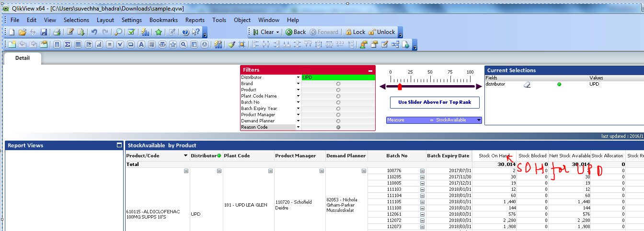Open file with the folder icon
Screen dimensions: 644x231
point(22,32)
